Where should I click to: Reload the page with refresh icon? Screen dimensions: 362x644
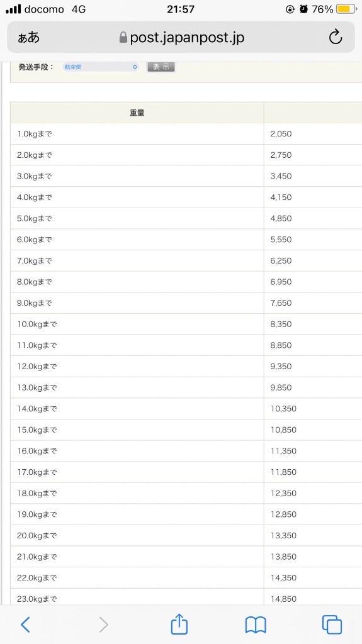[x=336, y=37]
